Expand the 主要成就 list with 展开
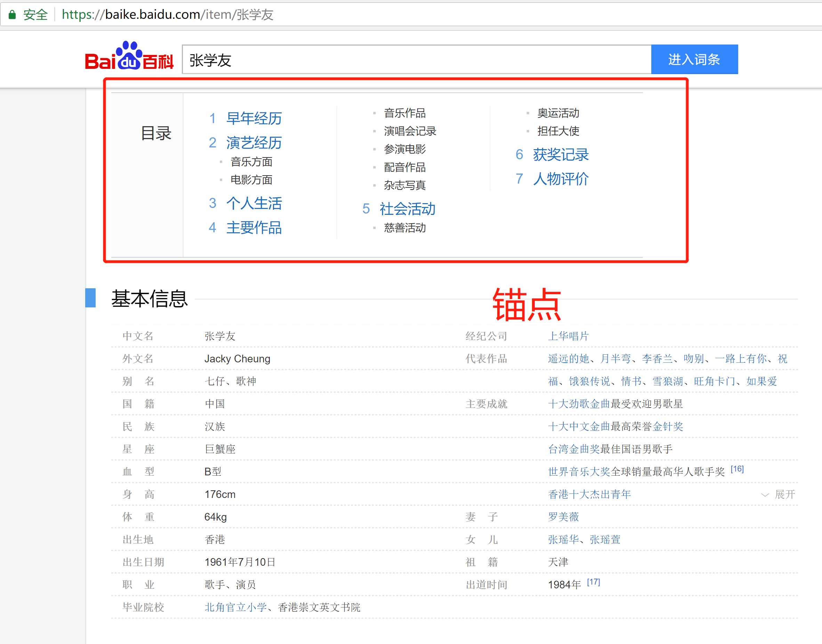The height and width of the screenshot is (644, 822). pyautogui.click(x=779, y=494)
